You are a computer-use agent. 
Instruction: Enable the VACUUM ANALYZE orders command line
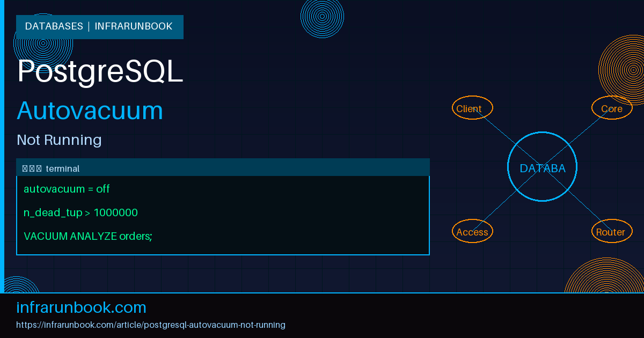tap(87, 236)
